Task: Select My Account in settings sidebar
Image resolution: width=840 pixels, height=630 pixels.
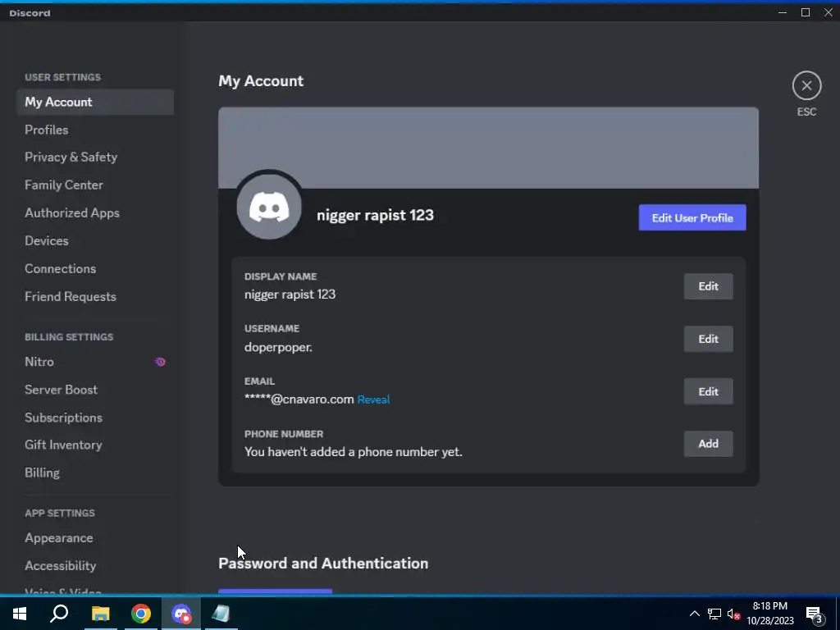Action: pos(95,102)
